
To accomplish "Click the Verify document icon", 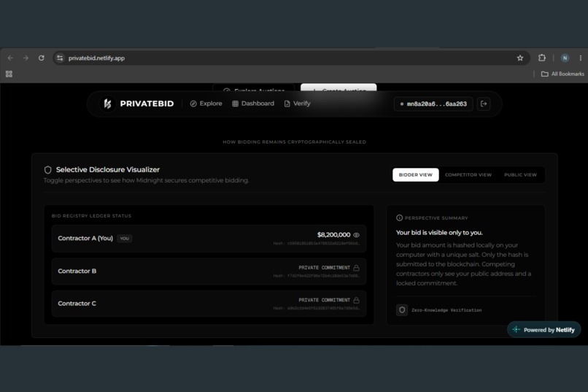I will 287,104.
